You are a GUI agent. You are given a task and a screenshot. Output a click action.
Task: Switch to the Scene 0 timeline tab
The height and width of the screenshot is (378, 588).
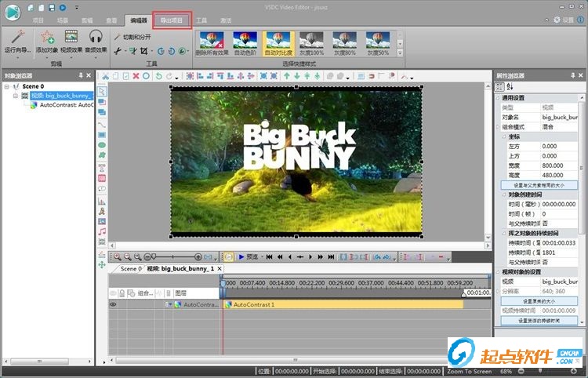[x=129, y=268]
